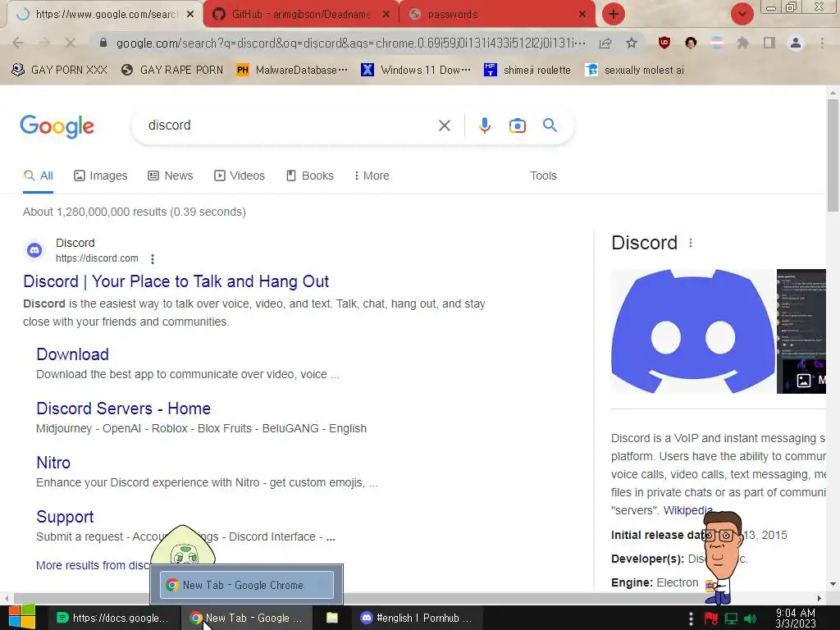Open the MalwareDatabase bookmark
The height and width of the screenshot is (630, 840).
pos(292,71)
